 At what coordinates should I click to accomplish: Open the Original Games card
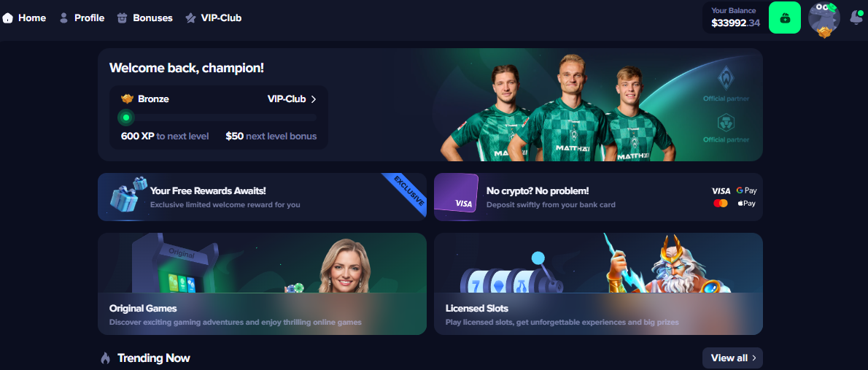click(x=263, y=284)
